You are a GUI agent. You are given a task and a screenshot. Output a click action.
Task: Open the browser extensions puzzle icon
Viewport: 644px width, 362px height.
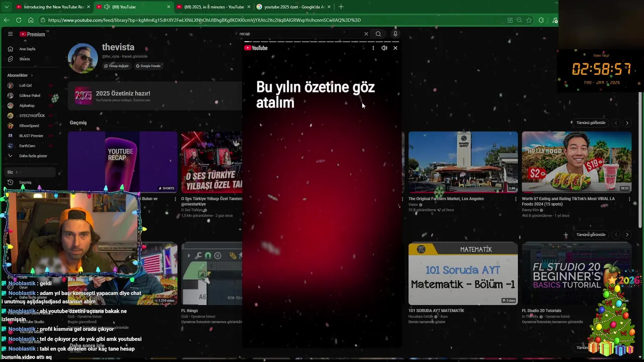tap(541, 20)
